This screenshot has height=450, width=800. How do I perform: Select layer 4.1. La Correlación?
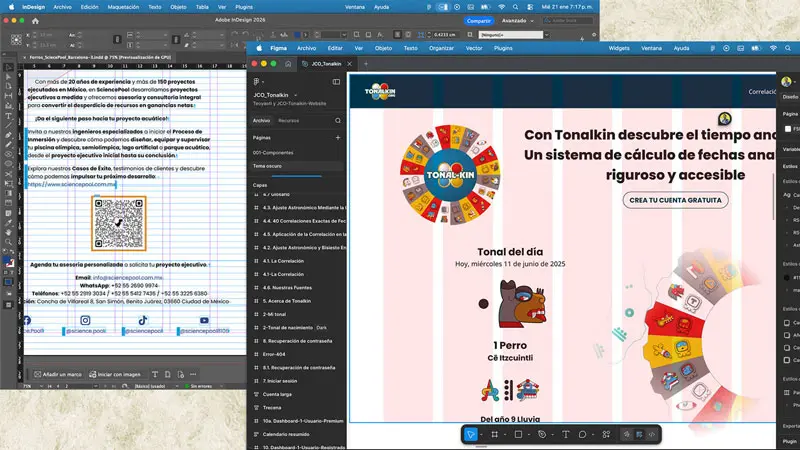[283, 261]
